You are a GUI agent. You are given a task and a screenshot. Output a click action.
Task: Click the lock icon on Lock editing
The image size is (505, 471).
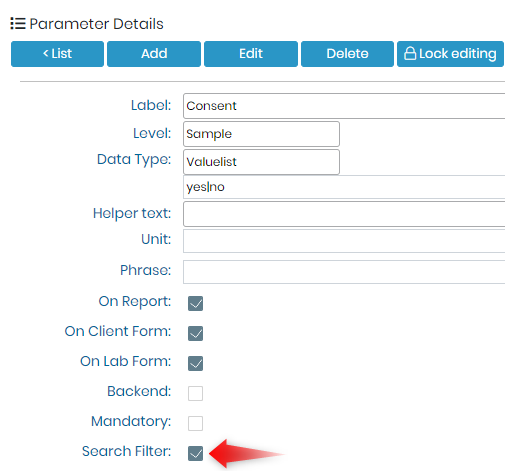tap(410, 53)
